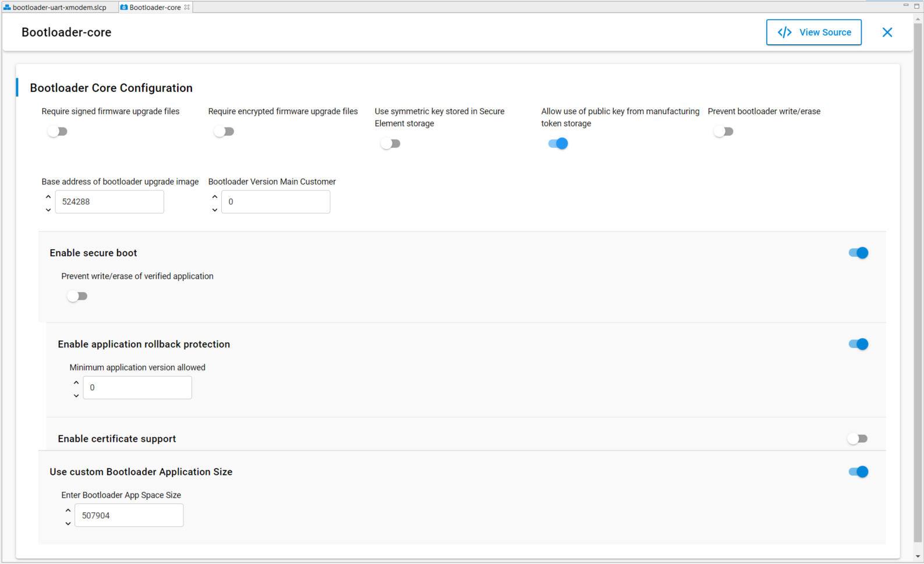Click the Enter Bootloader App Space Size field
The height and width of the screenshot is (564, 924).
pyautogui.click(x=129, y=516)
